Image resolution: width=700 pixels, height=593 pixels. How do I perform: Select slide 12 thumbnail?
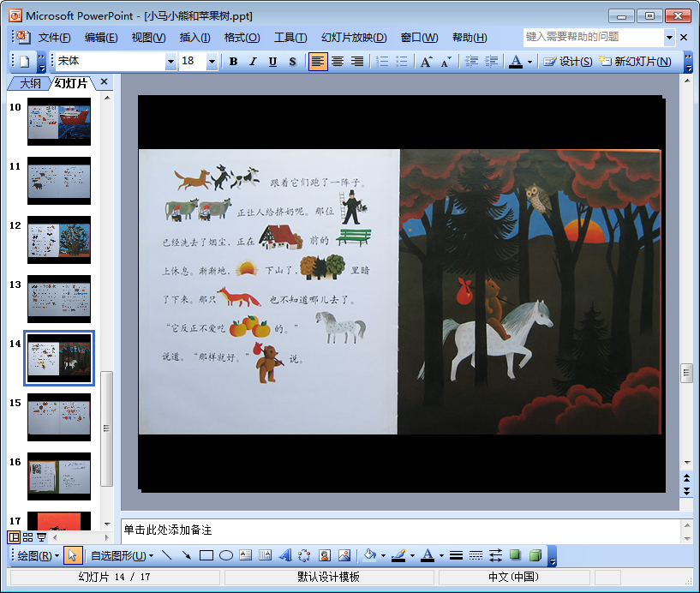point(59,240)
